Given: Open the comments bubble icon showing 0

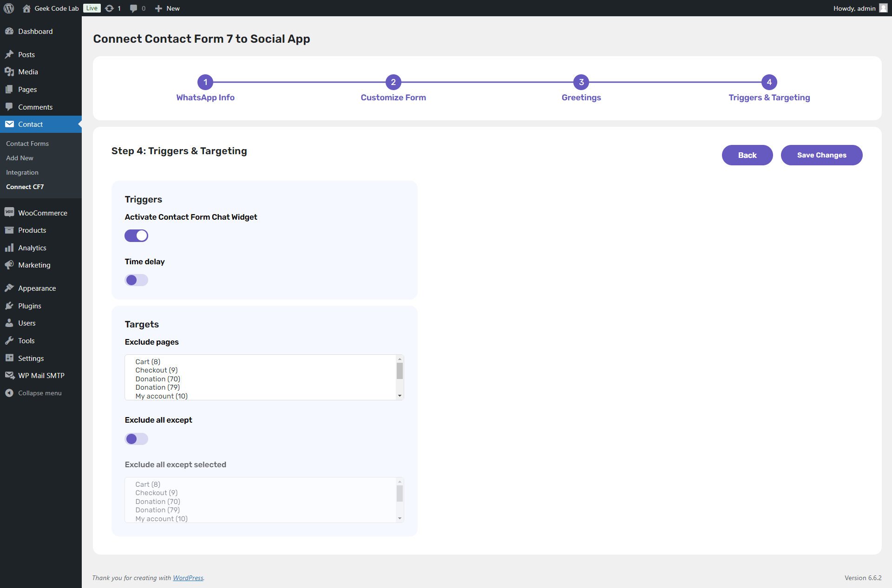Looking at the screenshot, I should coord(133,8).
